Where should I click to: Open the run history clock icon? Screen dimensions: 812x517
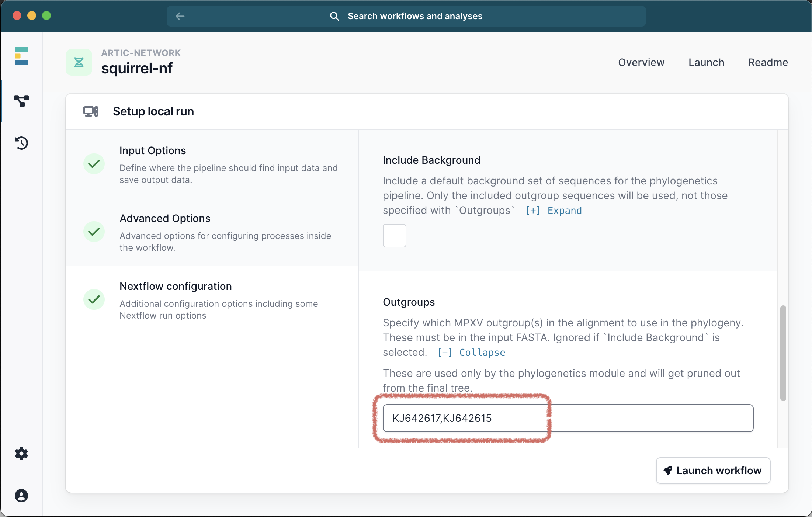(21, 143)
